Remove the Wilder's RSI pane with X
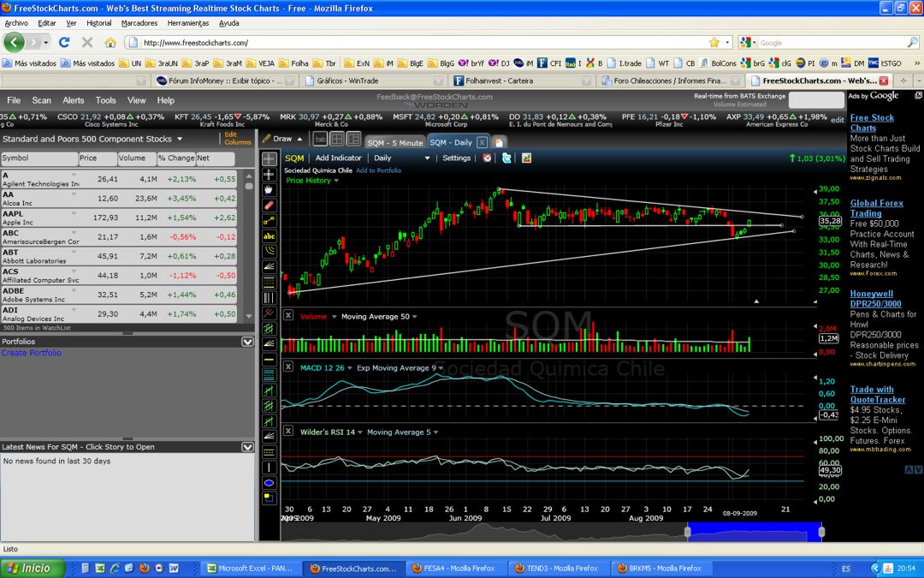The height and width of the screenshot is (578, 924). [x=288, y=431]
